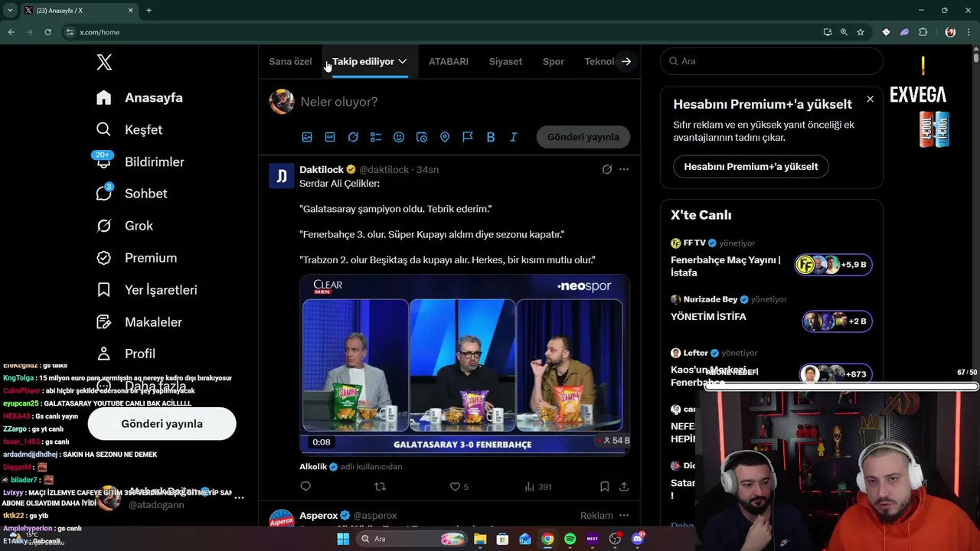980x551 pixels.
Task: Open emoji picker in composer
Action: click(x=399, y=137)
